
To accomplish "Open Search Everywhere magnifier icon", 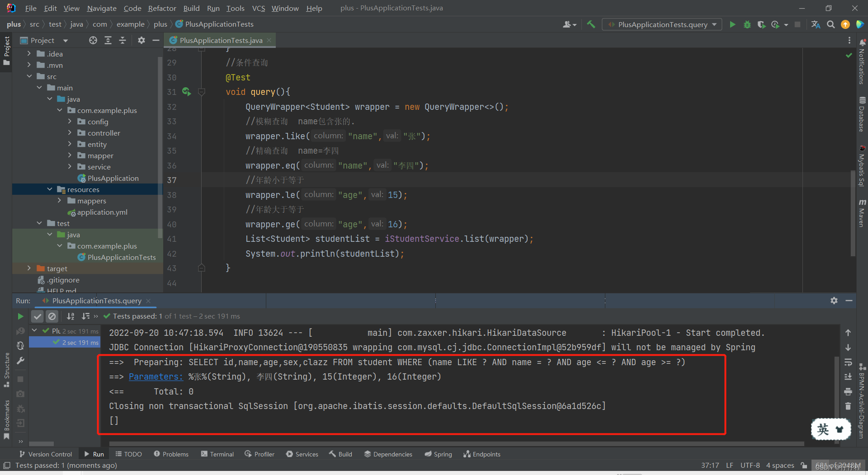I will pyautogui.click(x=831, y=24).
